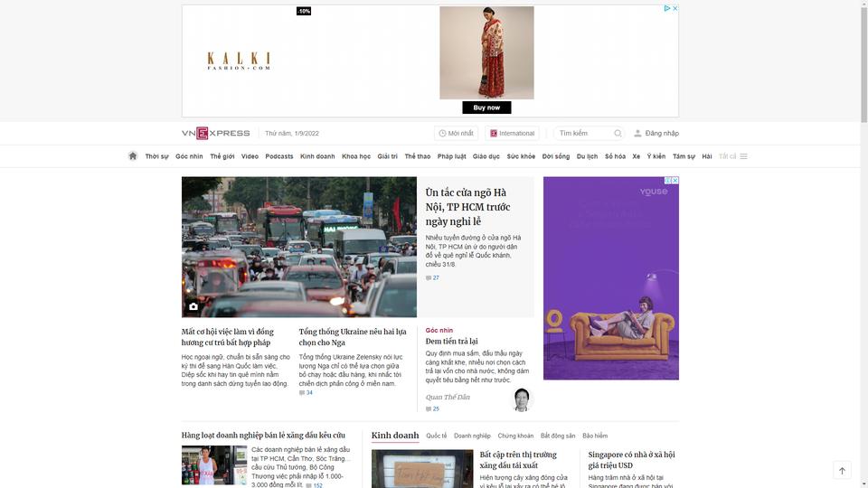Close the purple Youse sidebar ad

click(x=675, y=181)
